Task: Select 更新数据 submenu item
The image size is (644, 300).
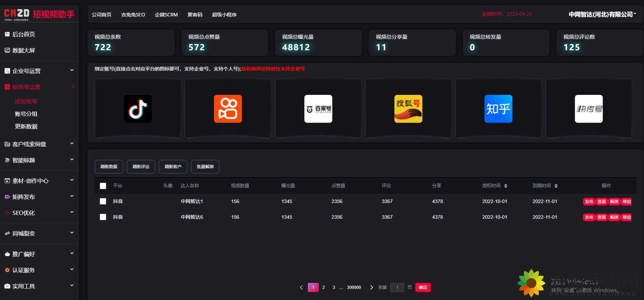Action: [26, 126]
